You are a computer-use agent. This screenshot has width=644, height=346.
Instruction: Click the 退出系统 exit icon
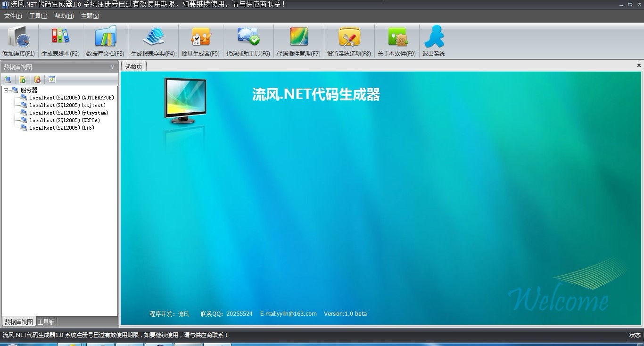click(x=434, y=38)
